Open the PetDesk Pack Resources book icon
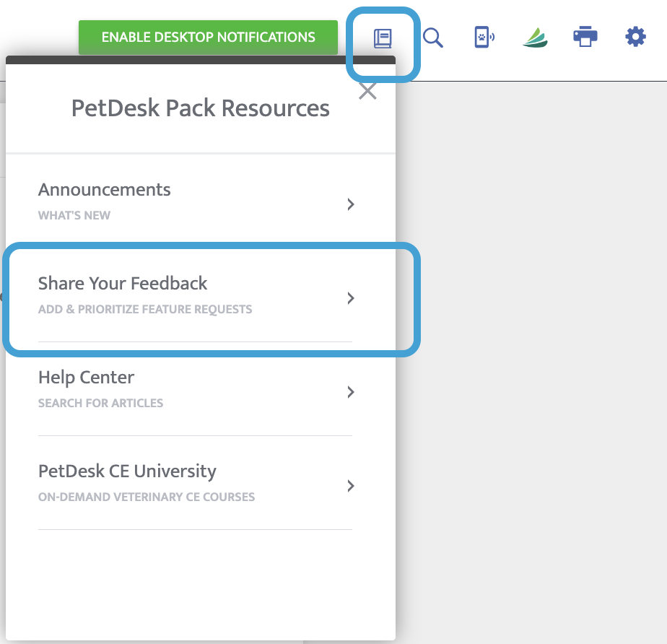The image size is (667, 644). point(382,38)
